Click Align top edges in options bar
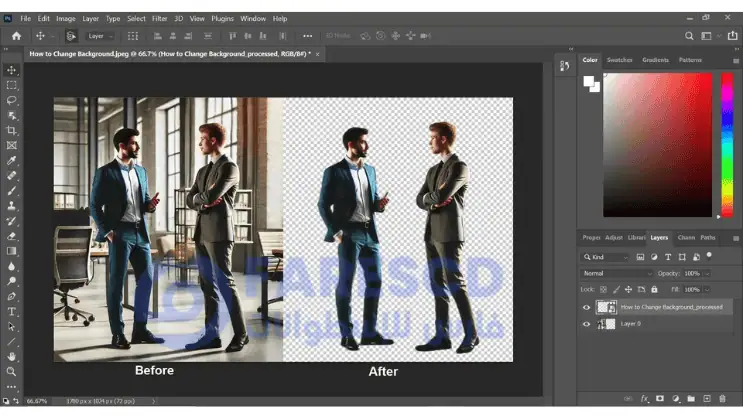The width and height of the screenshot is (743, 418). [232, 36]
